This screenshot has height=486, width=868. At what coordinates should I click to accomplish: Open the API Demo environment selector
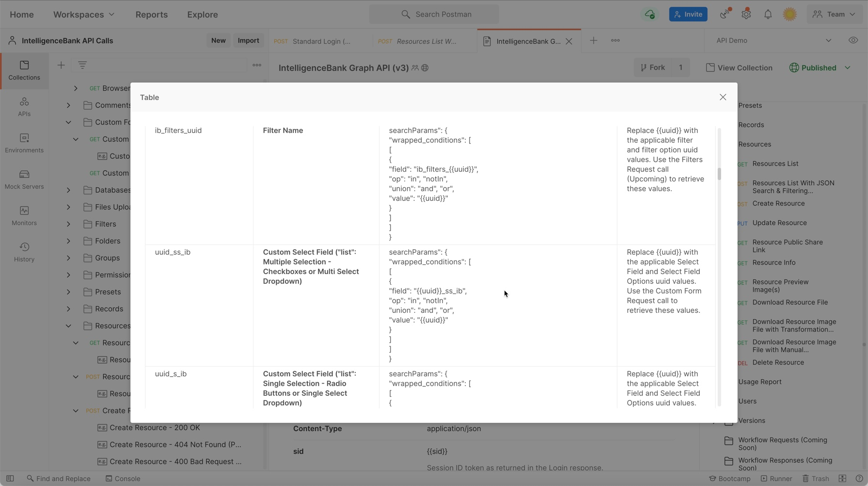pos(774,41)
